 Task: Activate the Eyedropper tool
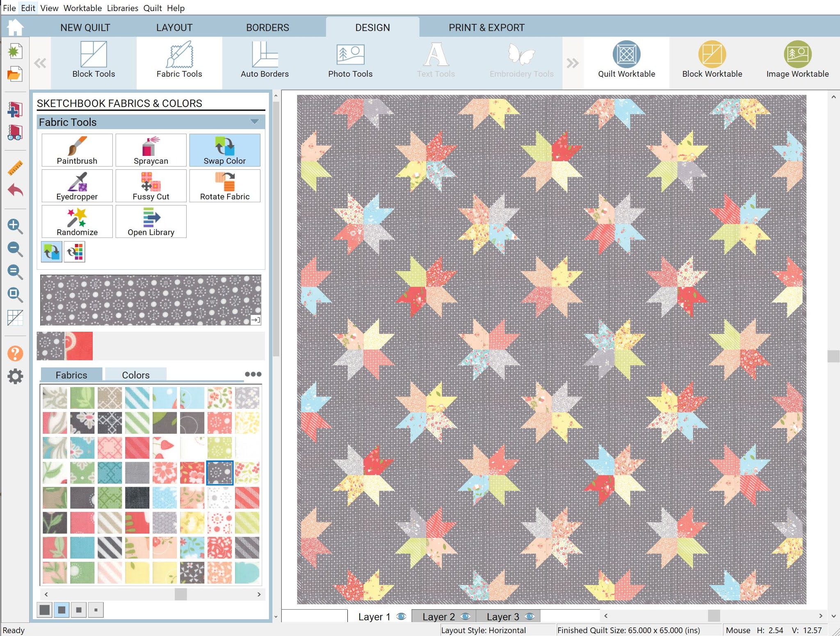77,186
